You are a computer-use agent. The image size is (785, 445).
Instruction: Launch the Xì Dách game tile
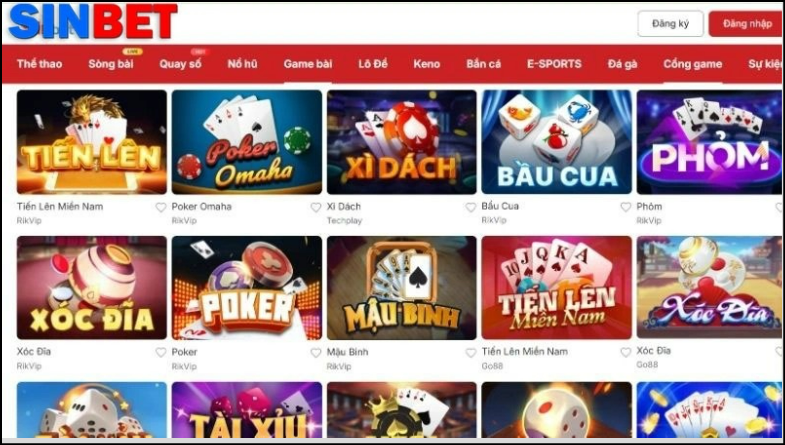(x=402, y=142)
